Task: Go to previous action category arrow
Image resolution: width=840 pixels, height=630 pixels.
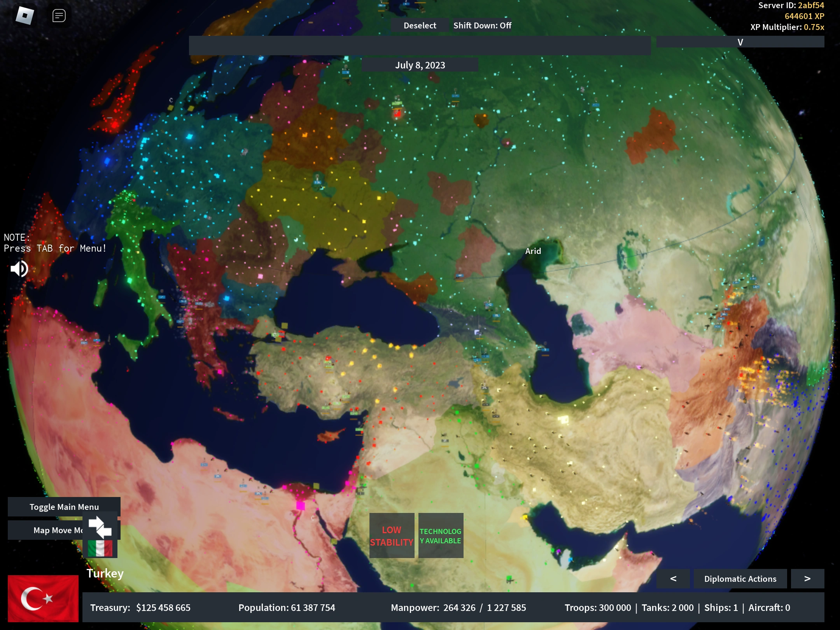Action: coord(673,579)
